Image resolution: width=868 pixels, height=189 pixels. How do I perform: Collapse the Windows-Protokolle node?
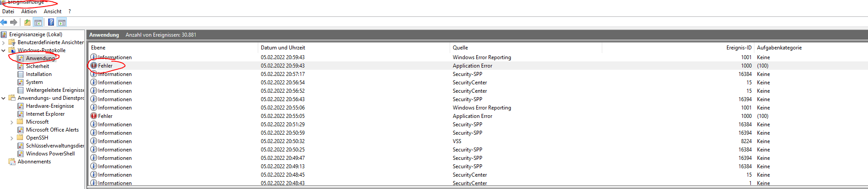[x=4, y=50]
